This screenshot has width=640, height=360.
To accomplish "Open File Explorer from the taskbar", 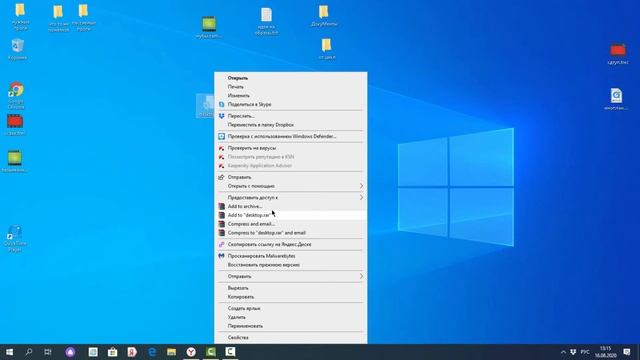I will pos(171,352).
